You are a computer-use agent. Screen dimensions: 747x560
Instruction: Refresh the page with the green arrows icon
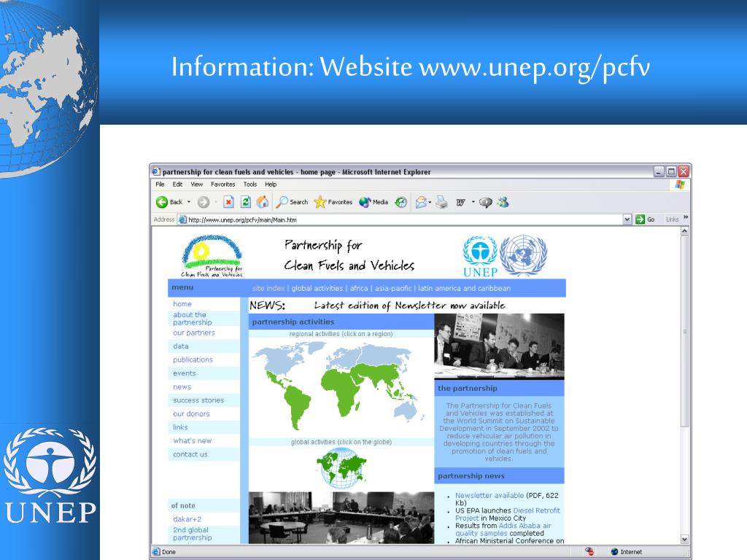click(246, 203)
